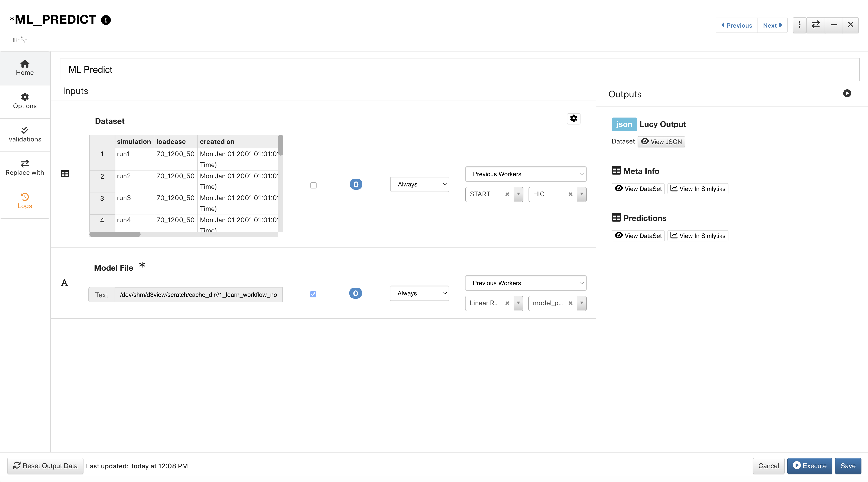Image resolution: width=868 pixels, height=482 pixels.
Task: Click the table icon beside Dataset input
Action: [x=65, y=174]
